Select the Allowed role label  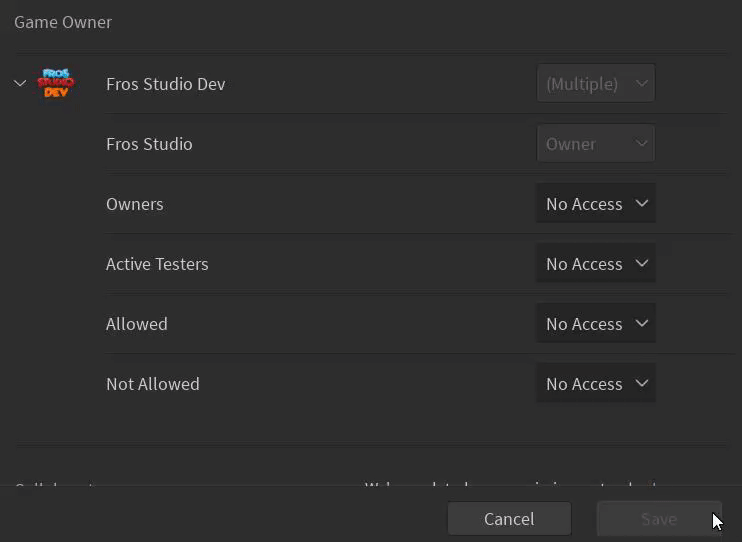[x=136, y=324]
